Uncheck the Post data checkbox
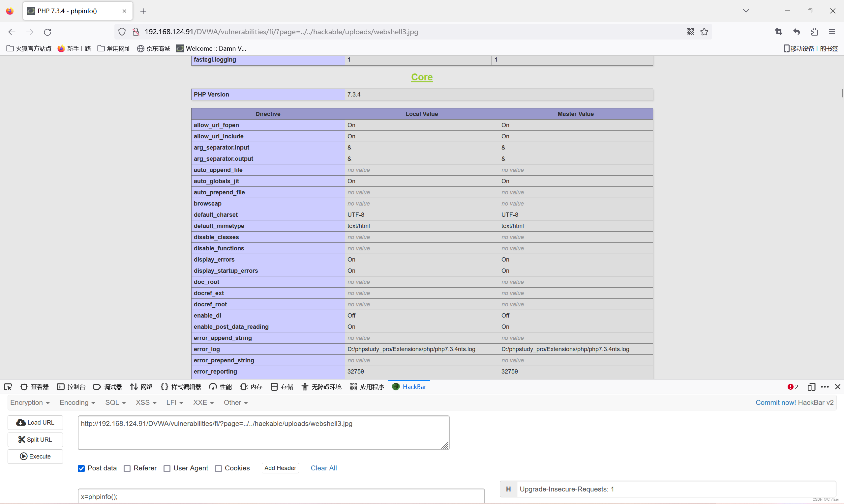 click(81, 468)
